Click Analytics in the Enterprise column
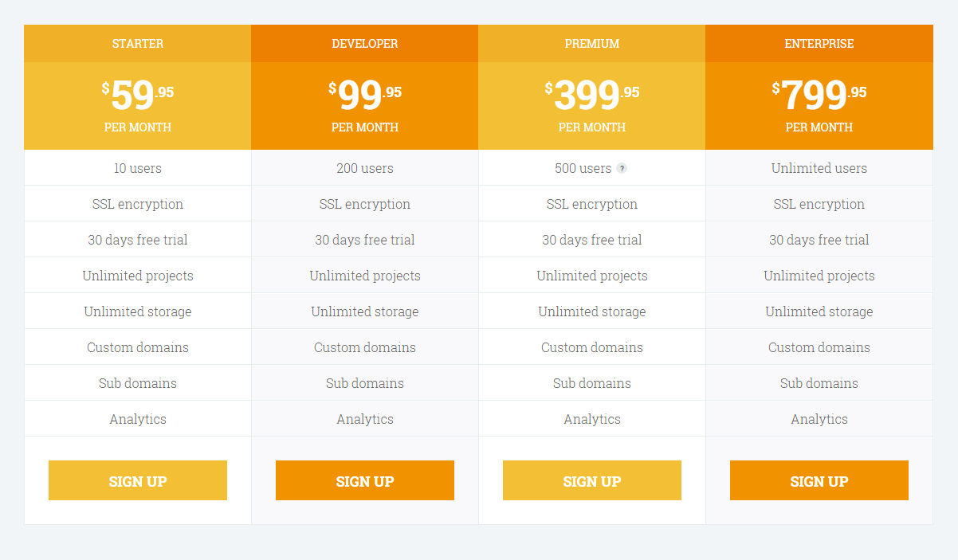958x560 pixels. tap(819, 419)
